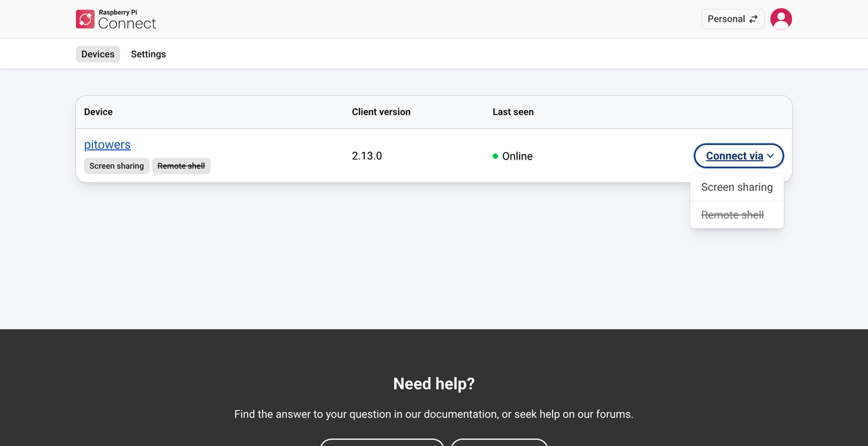Select Remote shell in the Connect via menu
This screenshot has width=868, height=446.
(x=737, y=215)
